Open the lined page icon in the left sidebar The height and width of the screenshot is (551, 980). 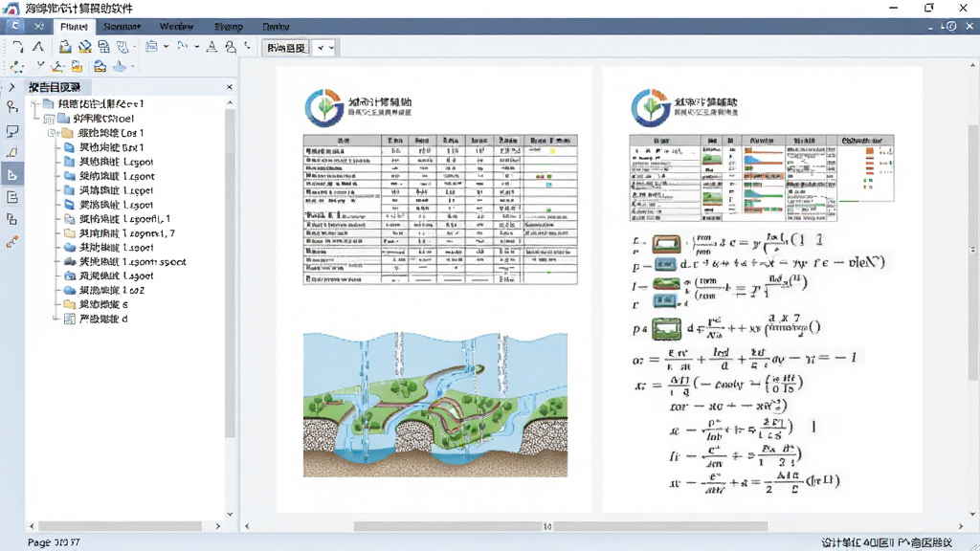pos(11,197)
